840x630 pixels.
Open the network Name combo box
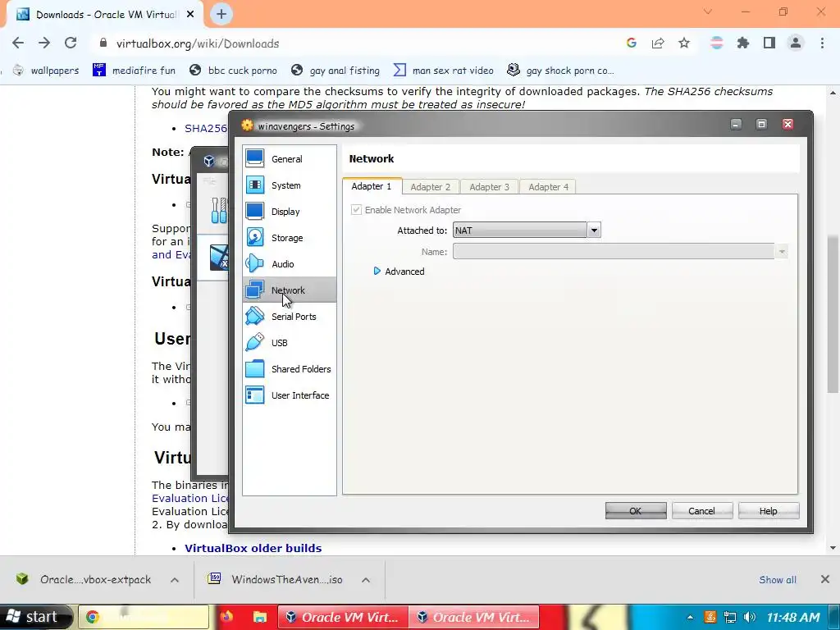620,251
